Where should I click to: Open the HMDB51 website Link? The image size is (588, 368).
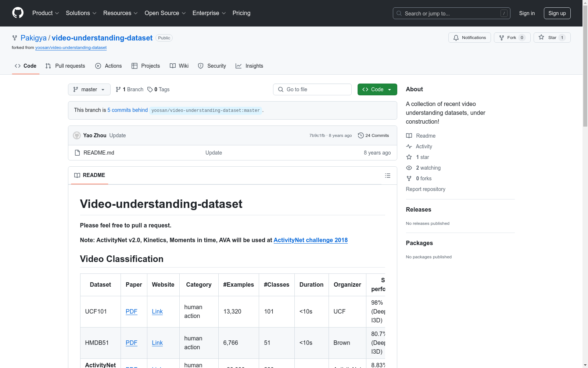[x=157, y=343]
